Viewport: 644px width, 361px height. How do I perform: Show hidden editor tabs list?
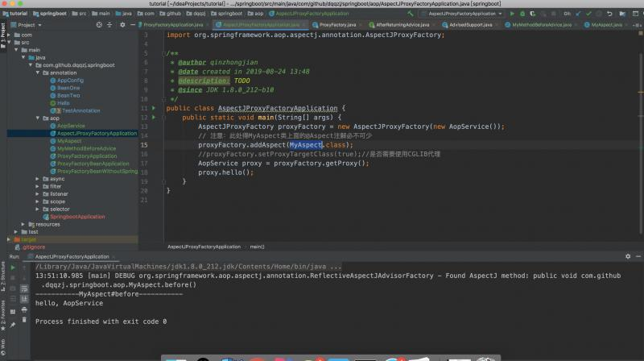tap(638, 25)
